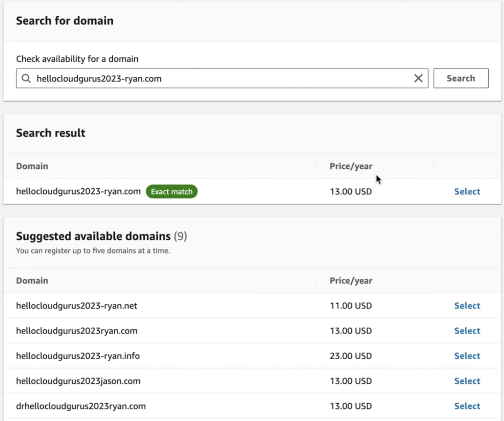The height and width of the screenshot is (421, 504).
Task: Click the hellocloudgurus2023jason.com domain name
Action: pyautogui.click(x=78, y=381)
